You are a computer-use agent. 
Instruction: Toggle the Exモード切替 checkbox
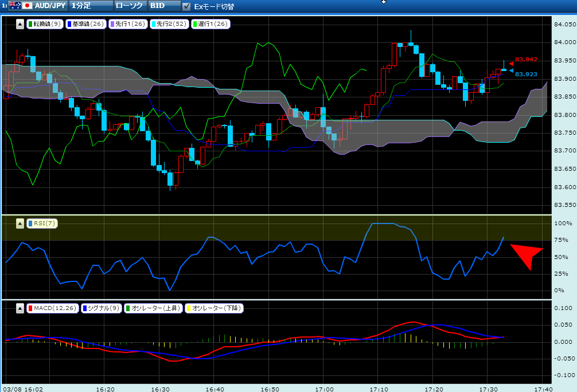[186, 6]
